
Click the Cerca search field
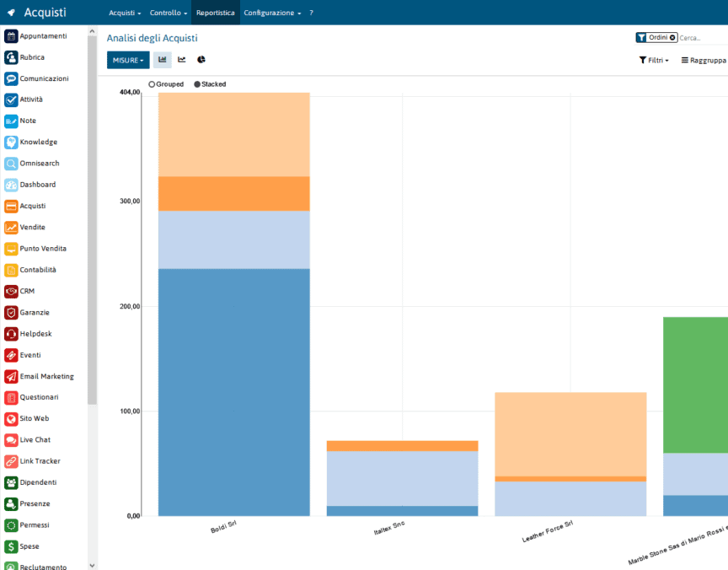coord(703,38)
